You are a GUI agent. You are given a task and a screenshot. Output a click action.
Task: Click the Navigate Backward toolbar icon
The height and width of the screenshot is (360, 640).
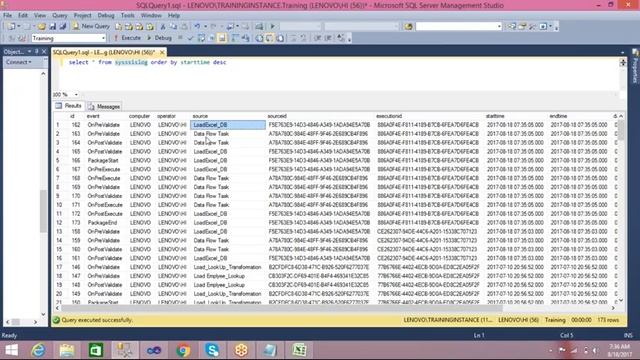(x=230, y=27)
